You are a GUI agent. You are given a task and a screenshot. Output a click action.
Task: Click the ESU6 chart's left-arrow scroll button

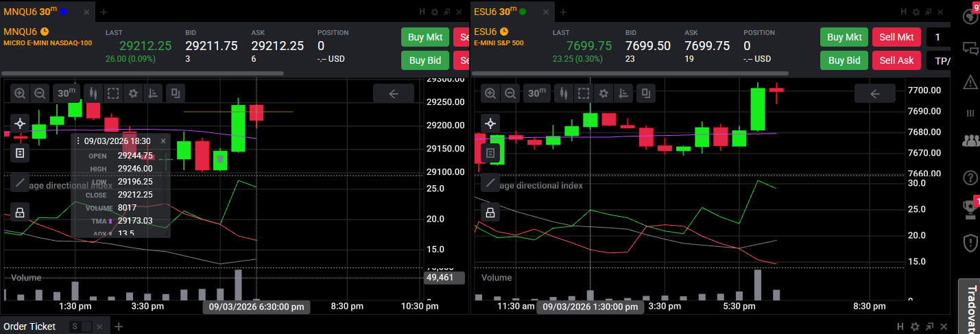point(875,93)
